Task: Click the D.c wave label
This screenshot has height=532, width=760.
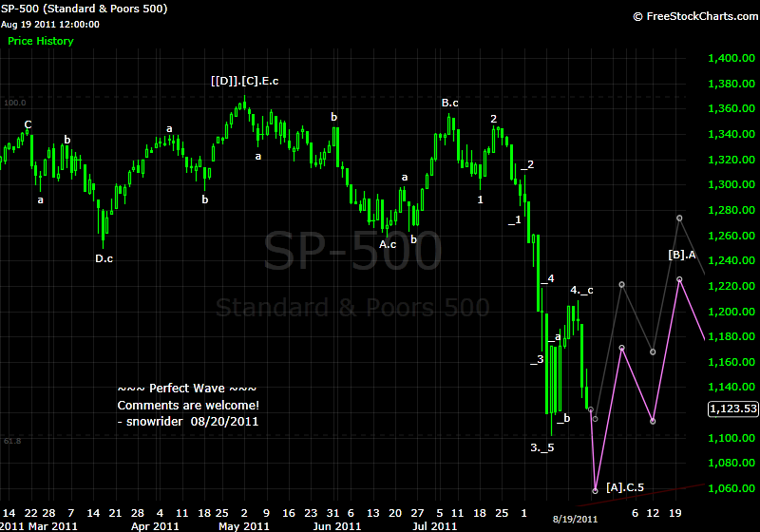Action: (x=104, y=258)
